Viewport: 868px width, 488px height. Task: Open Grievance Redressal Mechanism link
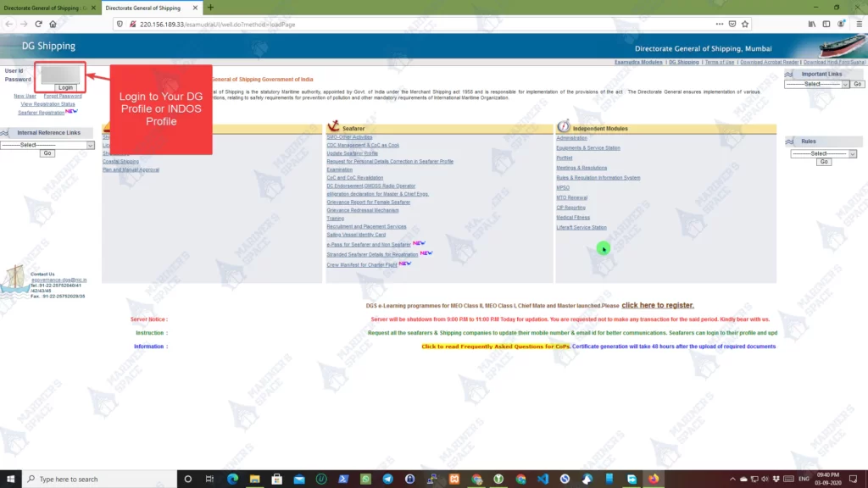(363, 210)
